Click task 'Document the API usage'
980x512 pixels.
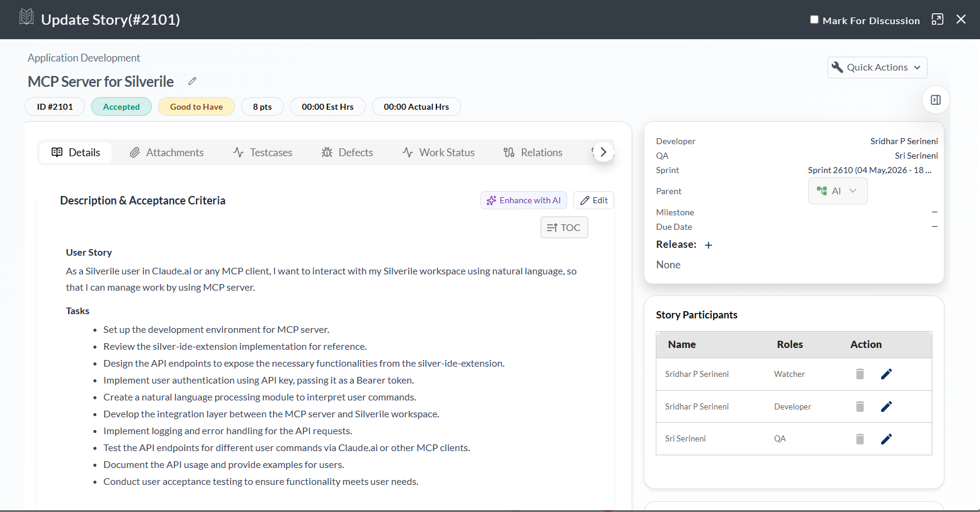[224, 464]
